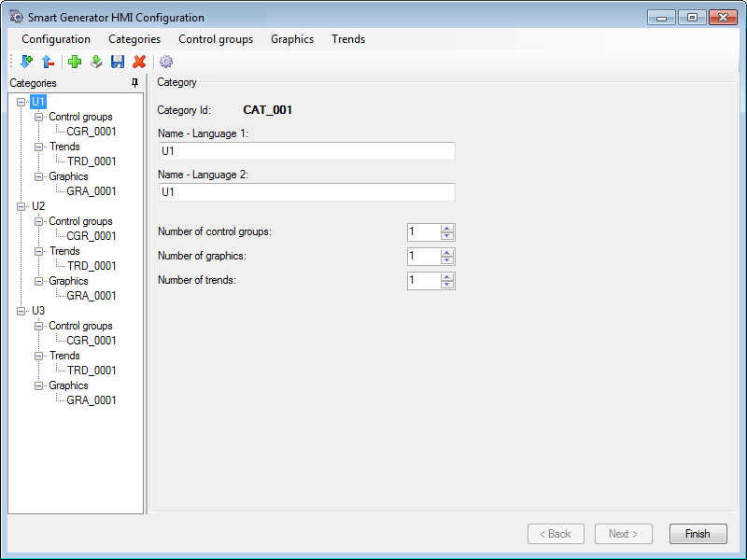Click the red X delete icon
The width and height of the screenshot is (747, 560).
click(x=139, y=62)
